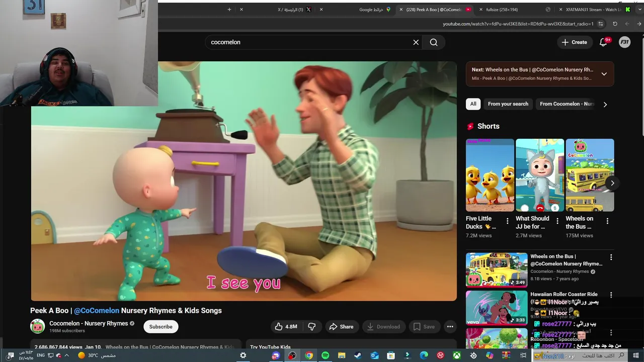Save video to playlist
The width and height of the screenshot is (644, 362).
424,327
